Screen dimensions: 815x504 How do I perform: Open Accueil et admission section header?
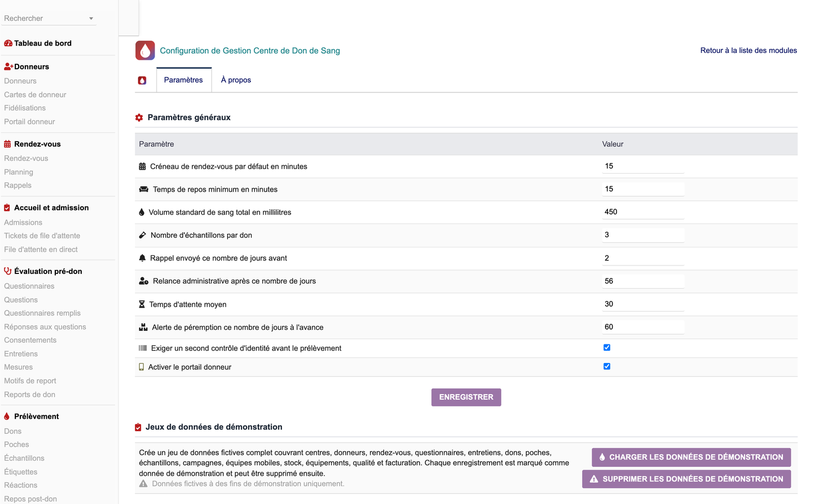(51, 207)
